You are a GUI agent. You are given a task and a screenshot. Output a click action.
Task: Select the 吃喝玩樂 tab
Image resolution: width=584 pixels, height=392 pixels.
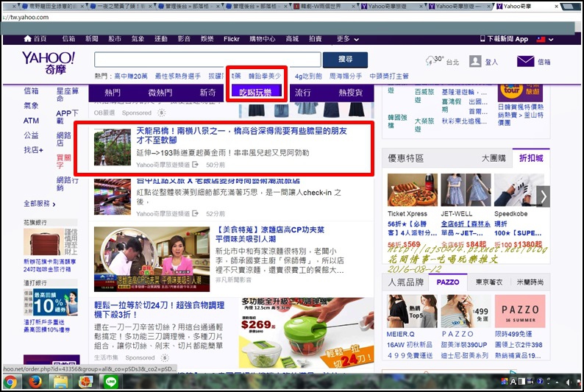tap(255, 93)
